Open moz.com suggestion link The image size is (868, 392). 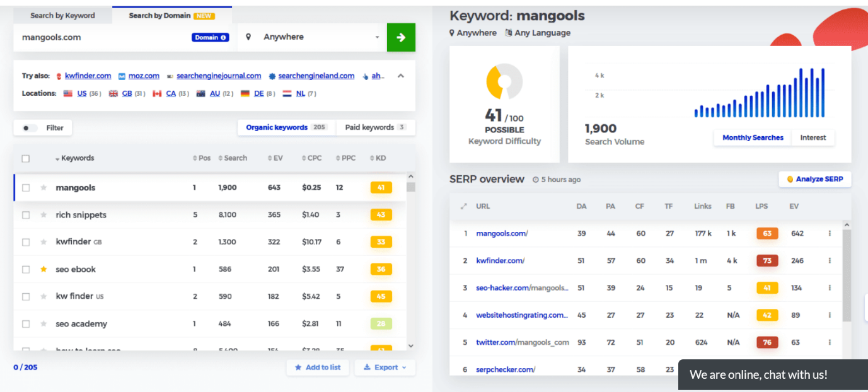[144, 76]
